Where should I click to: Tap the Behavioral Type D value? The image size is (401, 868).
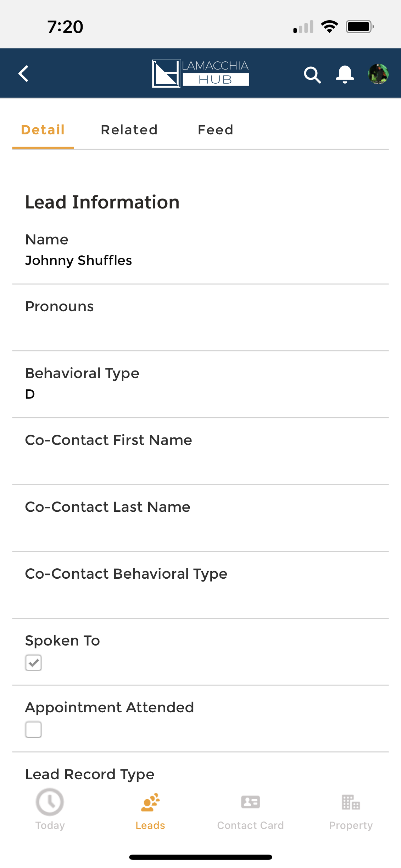point(30,394)
